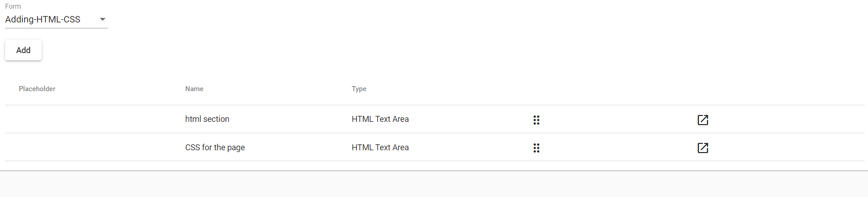Screen dimensions: 868x197
Task: Open the CSS for the page editor icon
Action: tap(703, 148)
